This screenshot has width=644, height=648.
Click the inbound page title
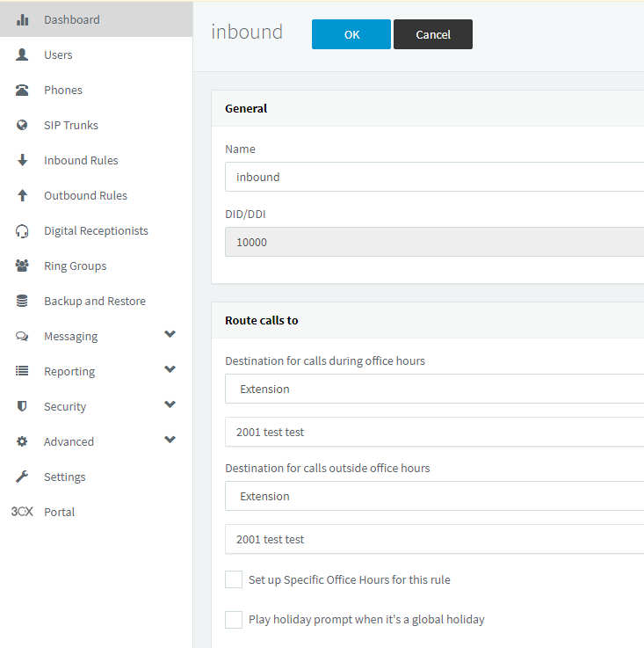[x=247, y=33]
